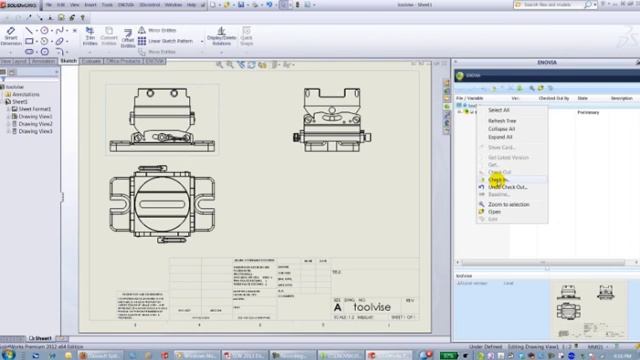The width and height of the screenshot is (640, 360).
Task: Click the Trim Entities tool
Action: [90, 36]
